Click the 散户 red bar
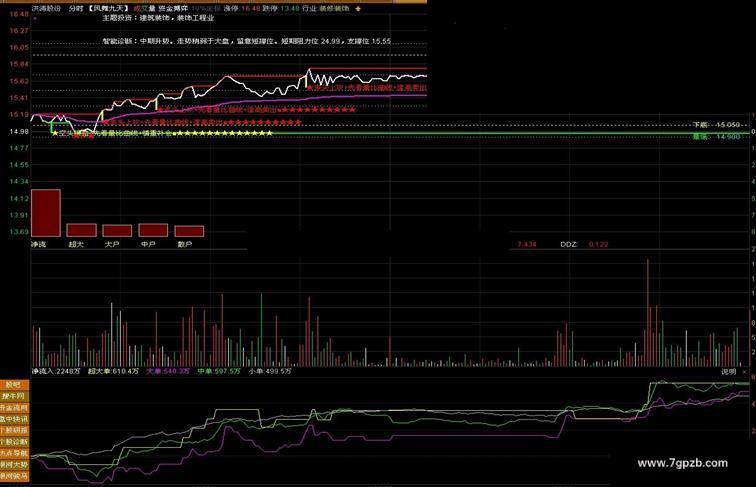The image size is (756, 487). click(x=189, y=231)
